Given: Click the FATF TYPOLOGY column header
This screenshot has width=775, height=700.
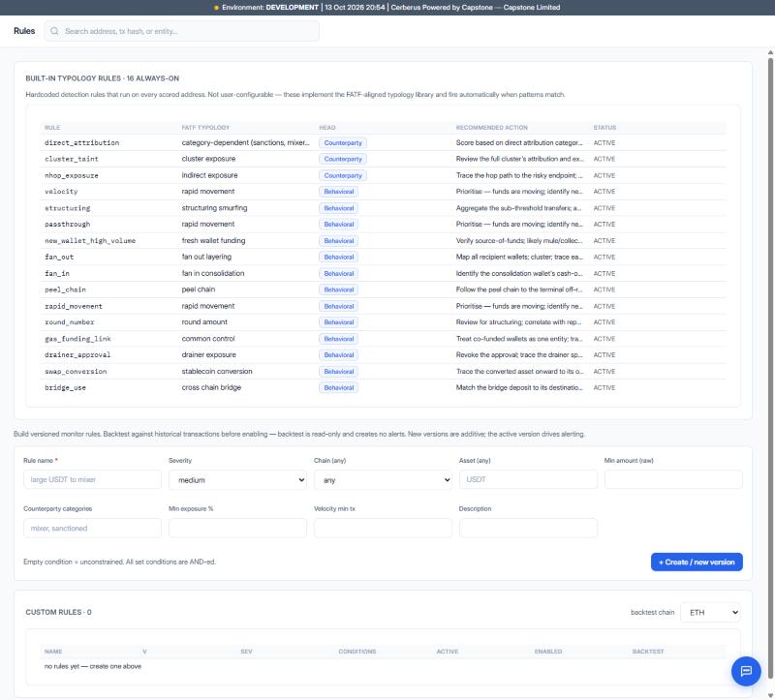Looking at the screenshot, I should 205,128.
